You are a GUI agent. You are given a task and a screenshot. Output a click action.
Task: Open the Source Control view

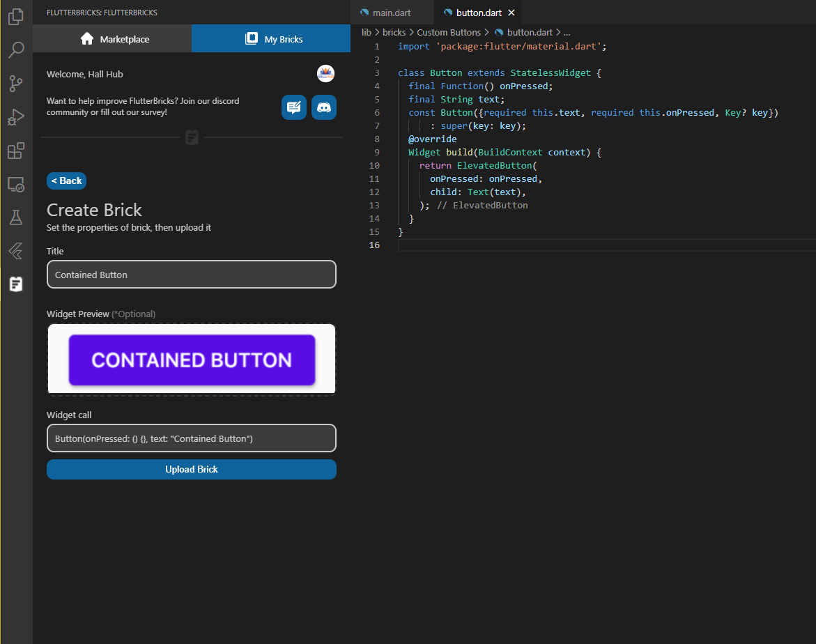[15, 84]
